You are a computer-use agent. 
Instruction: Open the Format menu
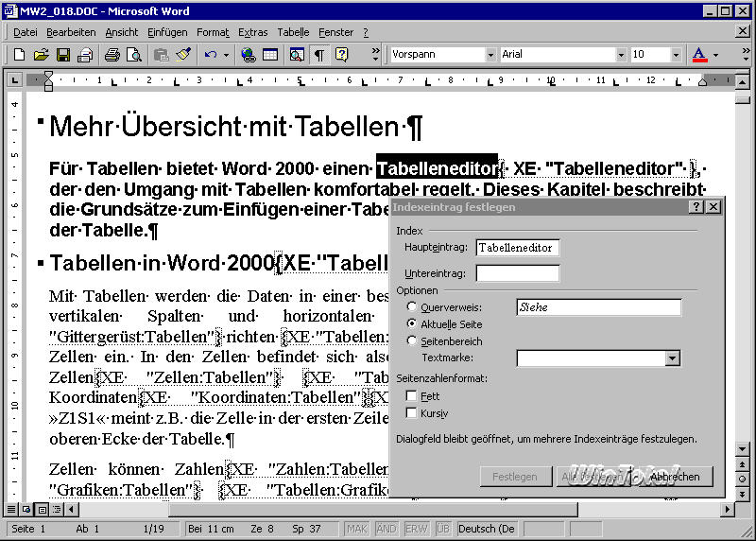[x=213, y=32]
